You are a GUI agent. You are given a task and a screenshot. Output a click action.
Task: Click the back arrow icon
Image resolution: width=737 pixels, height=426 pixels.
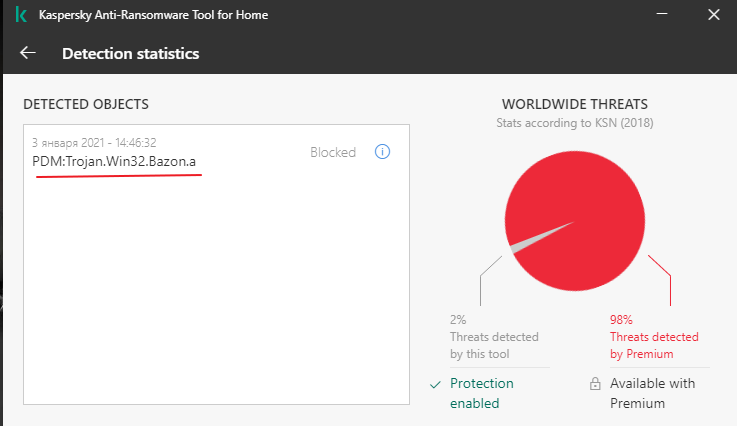point(27,54)
